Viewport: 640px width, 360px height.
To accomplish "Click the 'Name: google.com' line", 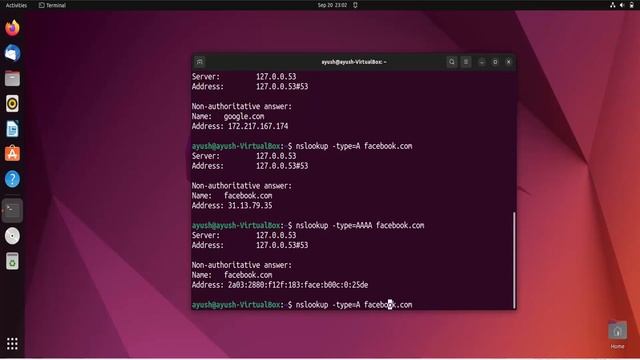I will tap(228, 116).
